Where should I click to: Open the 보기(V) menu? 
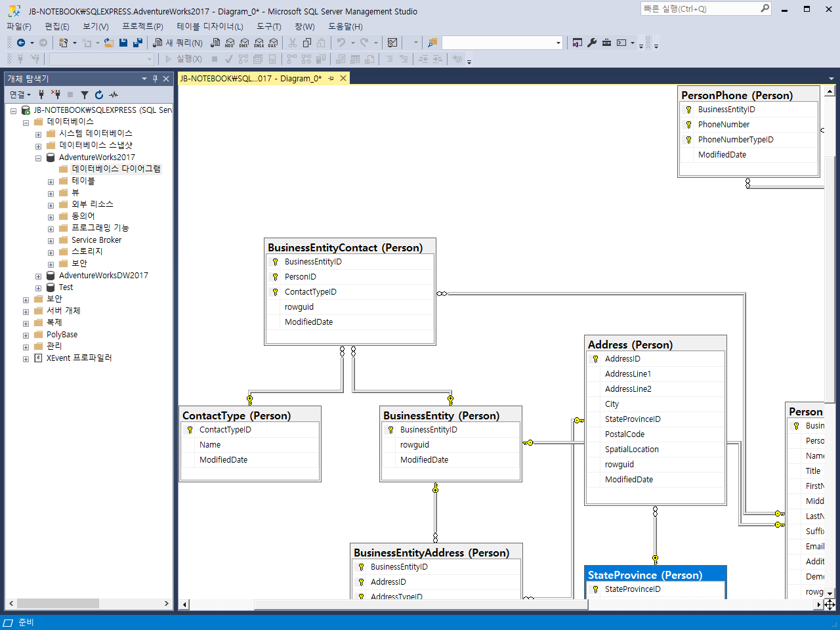pos(96,26)
